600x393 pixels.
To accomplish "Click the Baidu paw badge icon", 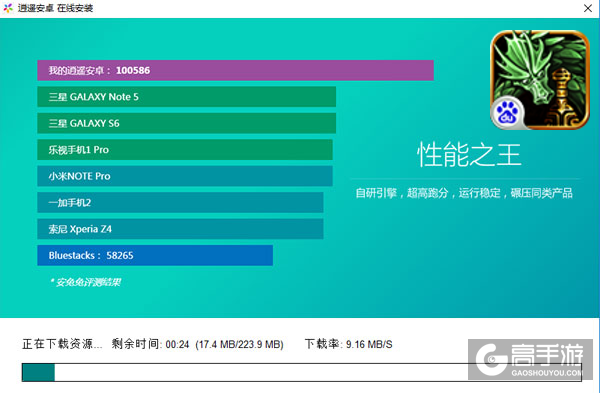I will tap(507, 113).
